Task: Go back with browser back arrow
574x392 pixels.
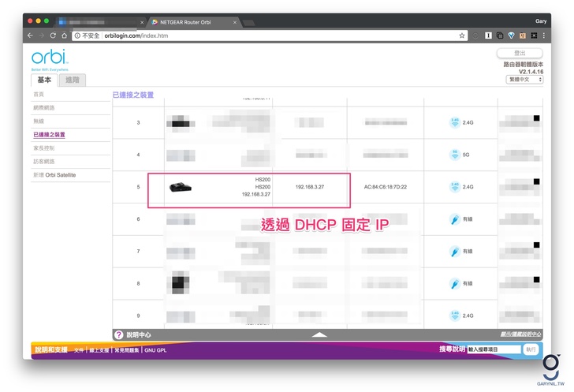Action: pyautogui.click(x=31, y=35)
